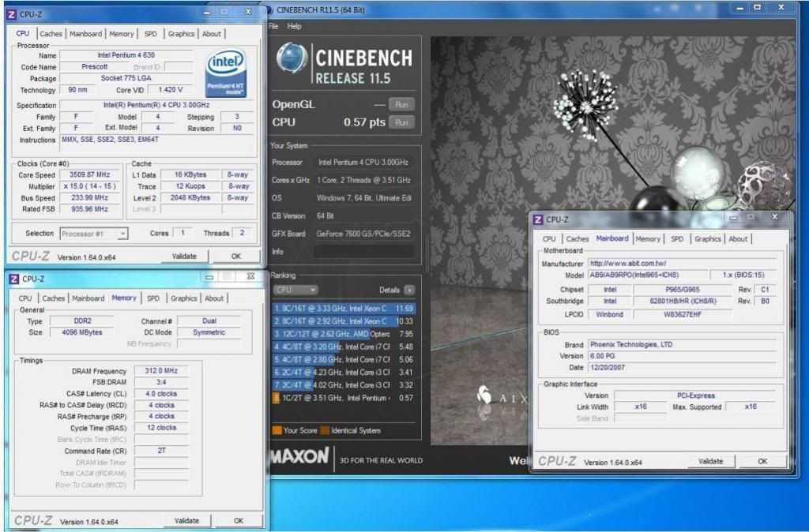Open the Cinebench Help menu
Image resolution: width=809 pixels, height=532 pixels.
coord(294,26)
